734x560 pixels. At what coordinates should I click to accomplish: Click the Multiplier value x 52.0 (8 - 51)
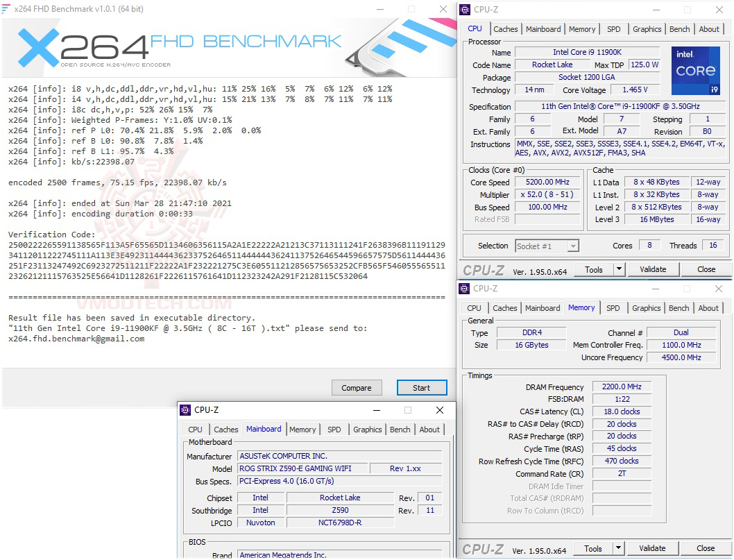click(547, 194)
